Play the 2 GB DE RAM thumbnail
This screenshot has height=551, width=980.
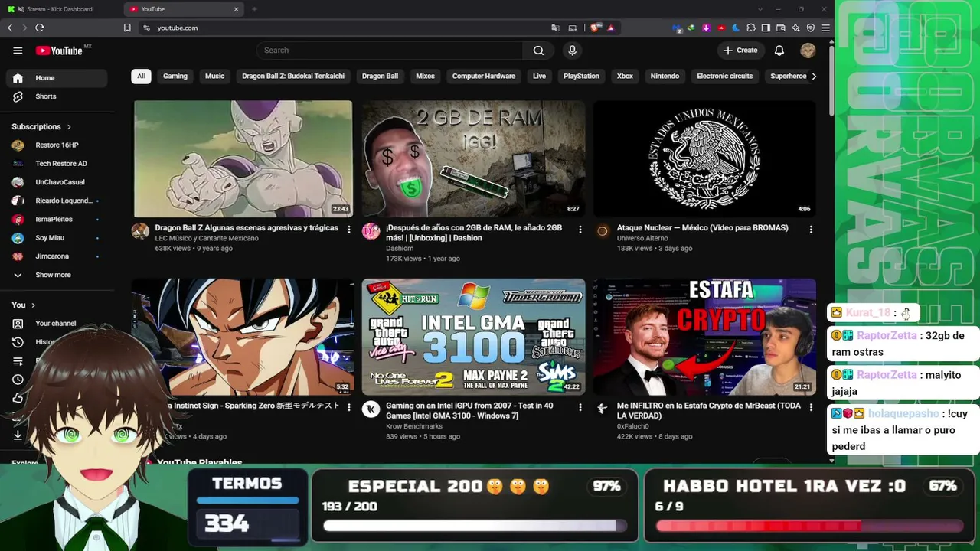click(473, 159)
